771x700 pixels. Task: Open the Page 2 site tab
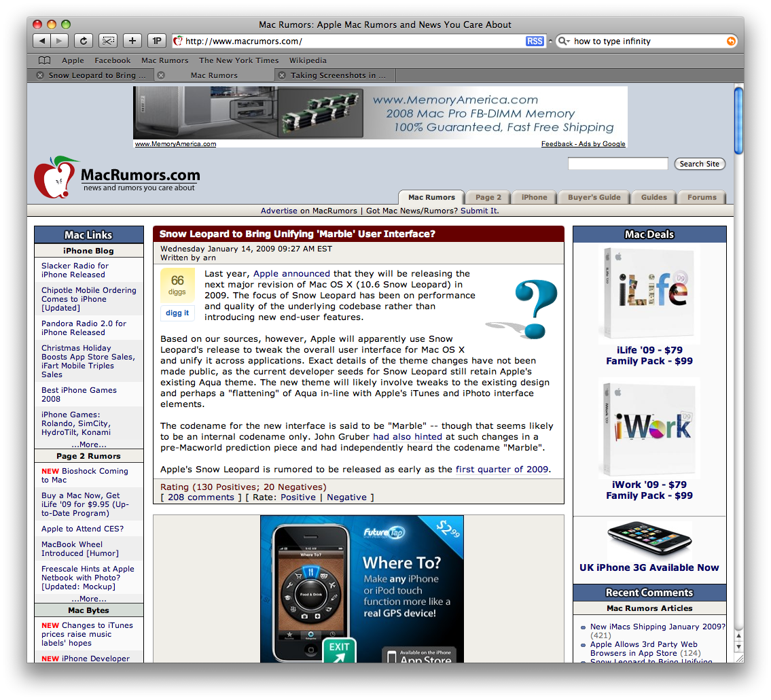point(488,197)
